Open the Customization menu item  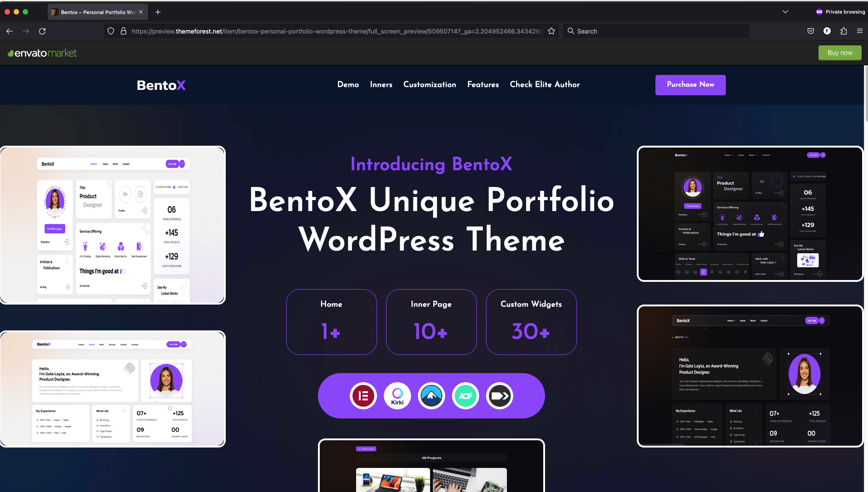point(430,85)
